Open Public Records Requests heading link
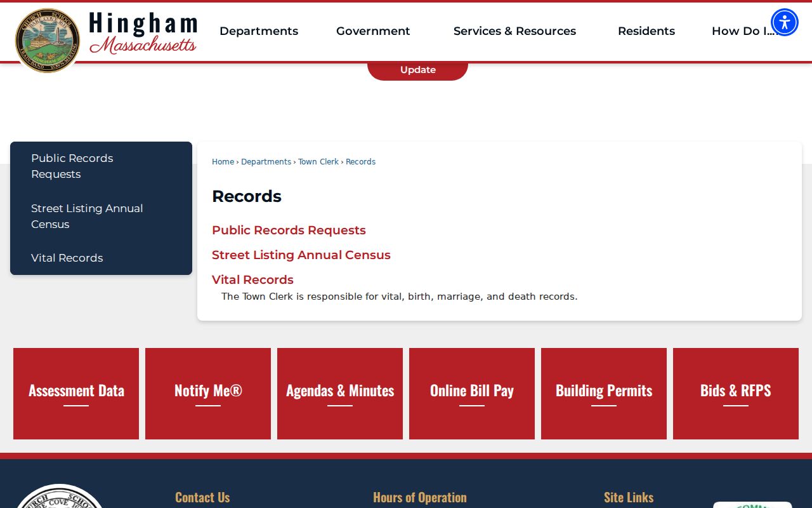The width and height of the screenshot is (812, 508). [x=289, y=231]
